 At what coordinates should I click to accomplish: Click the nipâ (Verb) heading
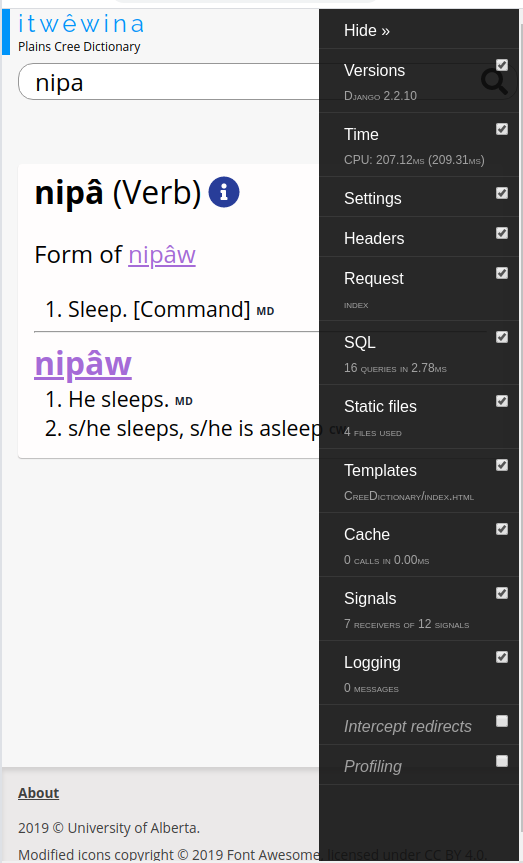coord(118,193)
